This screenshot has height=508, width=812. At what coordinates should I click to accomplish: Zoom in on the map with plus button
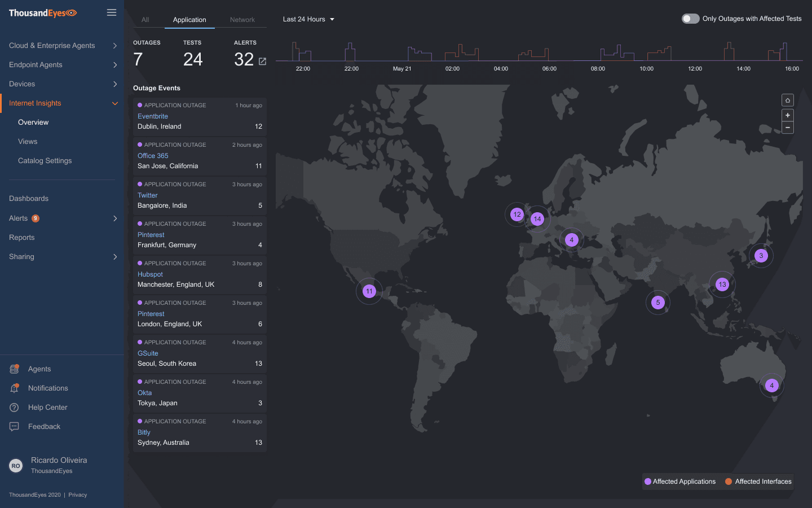click(787, 115)
